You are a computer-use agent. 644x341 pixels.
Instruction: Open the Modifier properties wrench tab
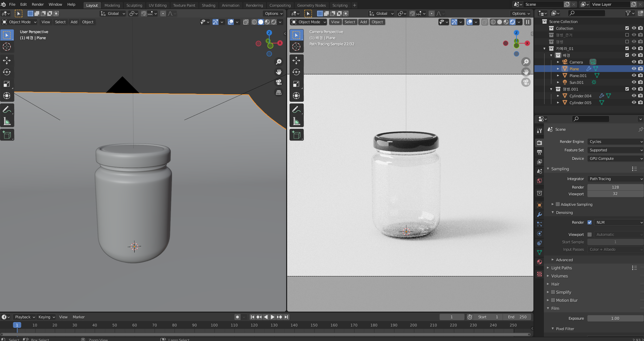[x=539, y=215]
